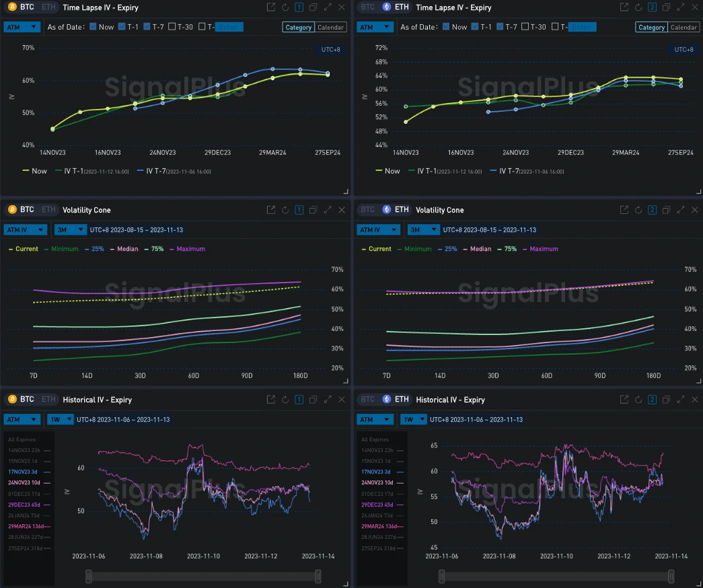The height and width of the screenshot is (588, 703).
Task: Click the link group 2 icon on ETH Volatility Cone
Action: (651, 210)
